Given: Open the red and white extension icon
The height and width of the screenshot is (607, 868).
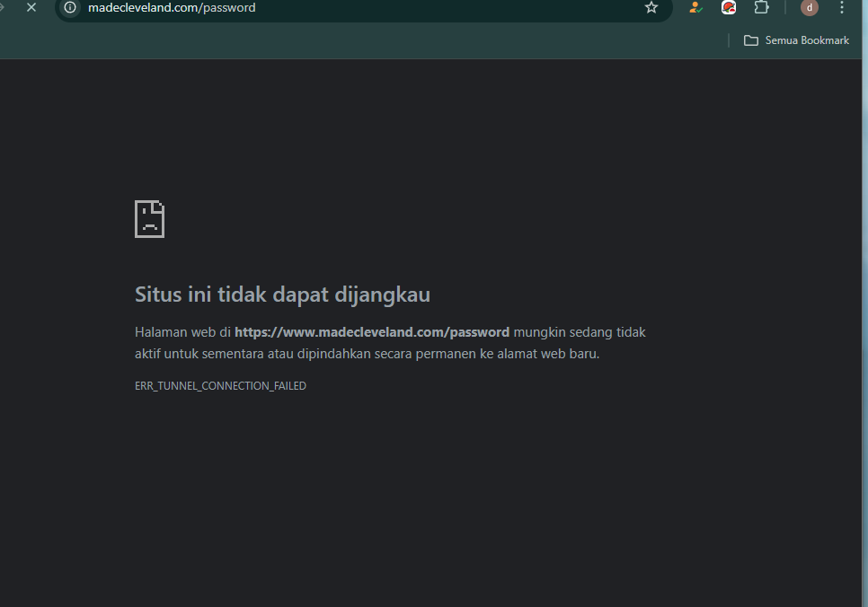Looking at the screenshot, I should [x=729, y=8].
